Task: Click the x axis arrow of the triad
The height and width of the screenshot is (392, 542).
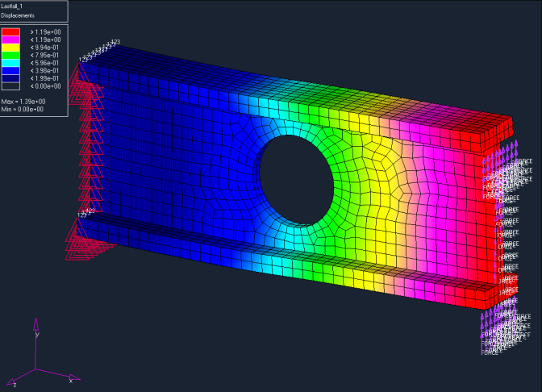Action: pyautogui.click(x=58, y=375)
